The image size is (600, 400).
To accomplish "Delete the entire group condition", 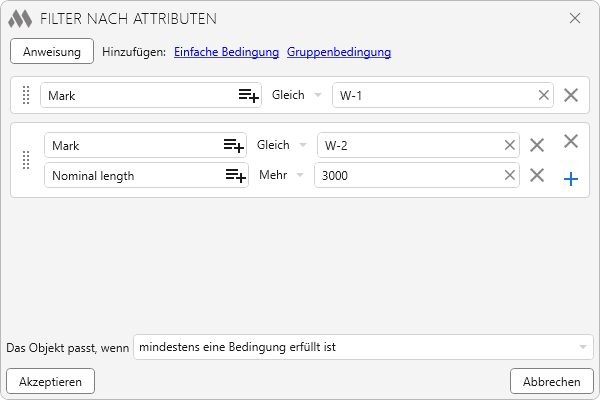I will pyautogui.click(x=571, y=142).
